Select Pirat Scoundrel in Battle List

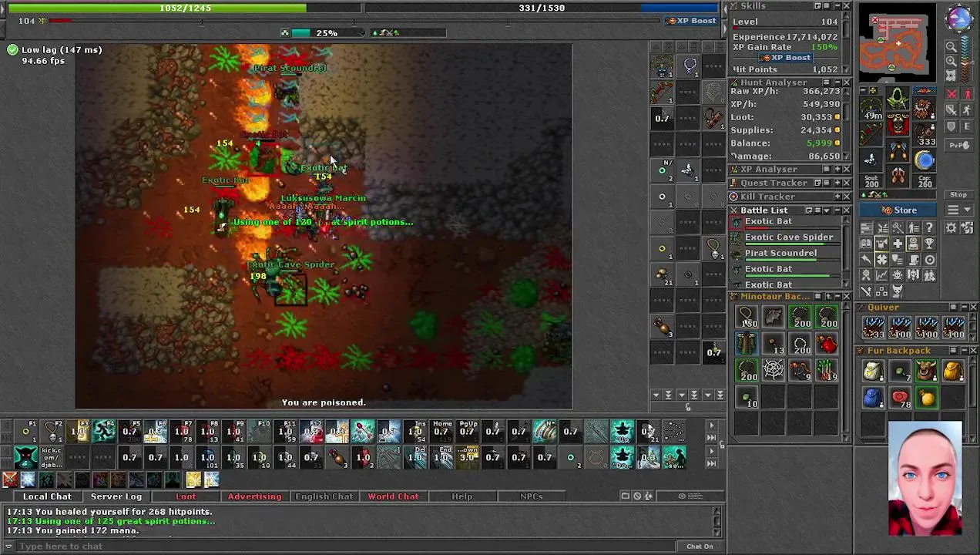[784, 255]
